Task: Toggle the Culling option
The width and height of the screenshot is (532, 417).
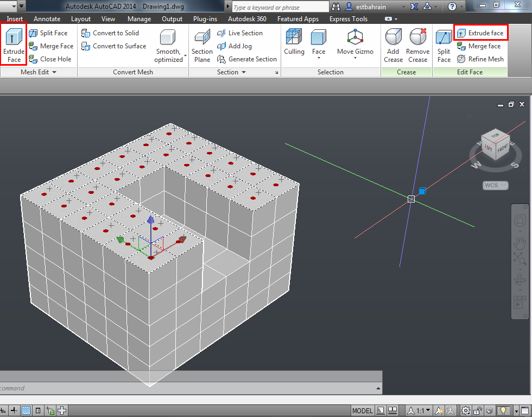Action: (x=294, y=41)
